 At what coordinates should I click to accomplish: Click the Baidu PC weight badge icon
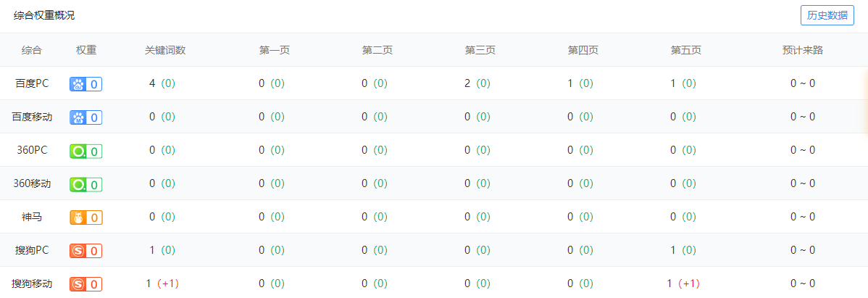pos(85,84)
